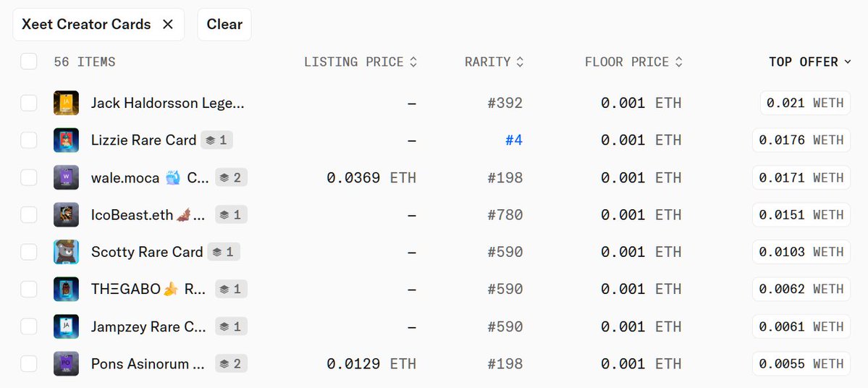868x388 pixels.
Task: Click the wale.moca purple card icon
Action: coord(66,177)
